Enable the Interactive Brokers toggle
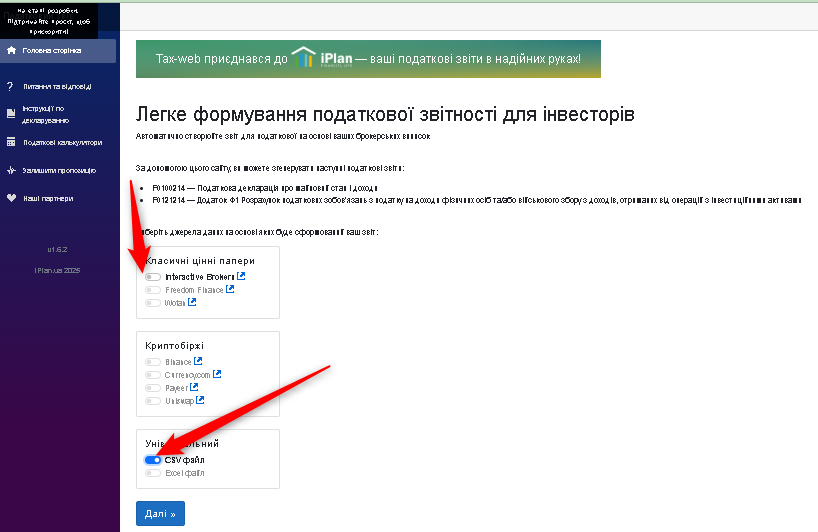Screen dimensions: 818x532 coord(153,277)
